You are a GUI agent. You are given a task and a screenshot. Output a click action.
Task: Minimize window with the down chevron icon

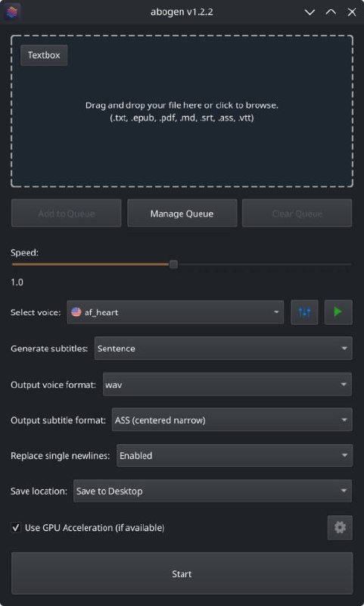tap(310, 12)
